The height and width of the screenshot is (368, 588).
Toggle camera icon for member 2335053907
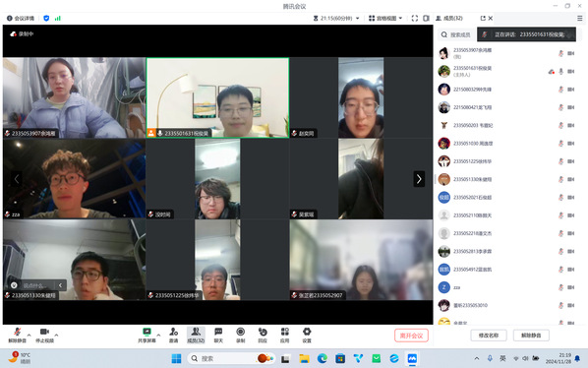coord(570,53)
